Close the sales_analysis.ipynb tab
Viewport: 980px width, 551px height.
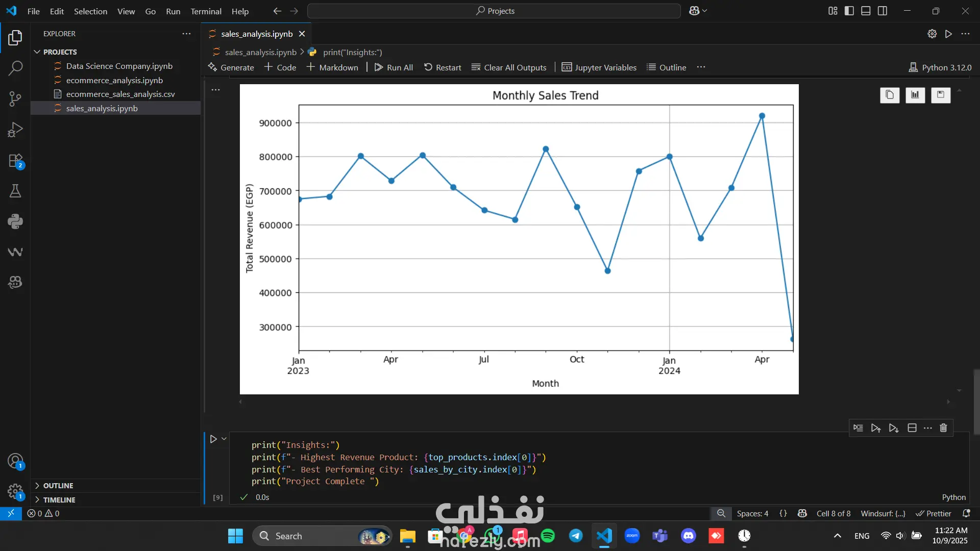coord(302,34)
